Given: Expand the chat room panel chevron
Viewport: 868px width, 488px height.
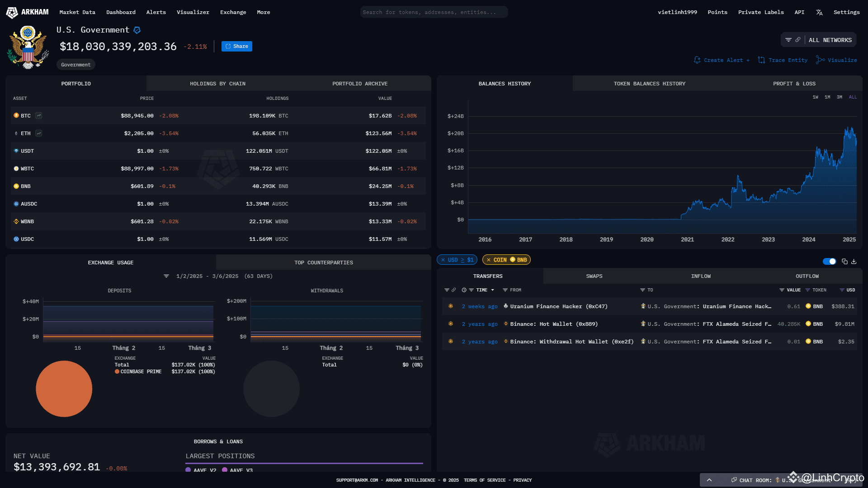Looking at the screenshot, I should click(709, 480).
